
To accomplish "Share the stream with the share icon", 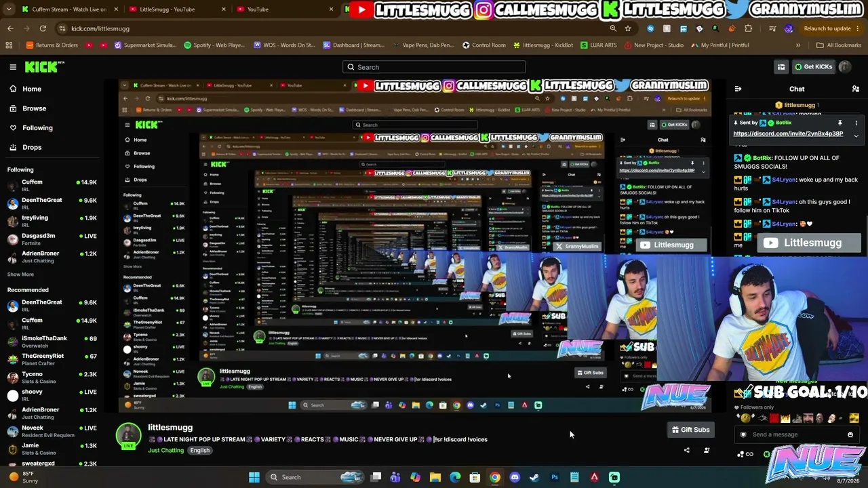I will coord(686,450).
